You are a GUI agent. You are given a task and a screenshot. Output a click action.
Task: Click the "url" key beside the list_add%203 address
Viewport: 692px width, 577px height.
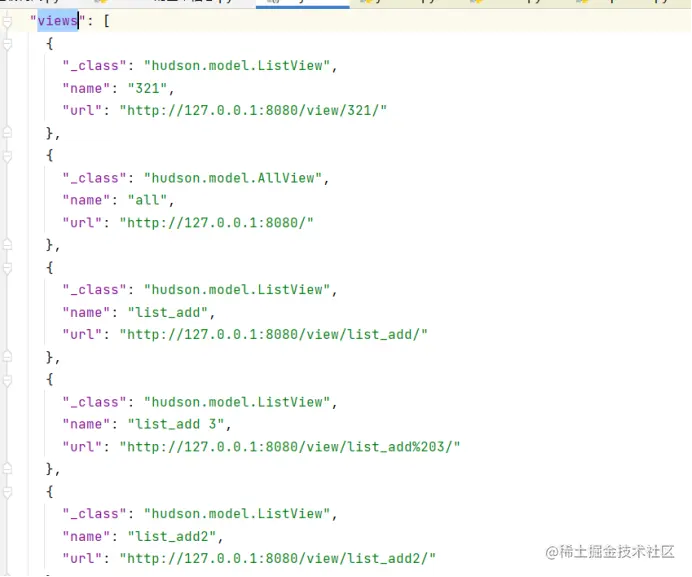point(82,447)
